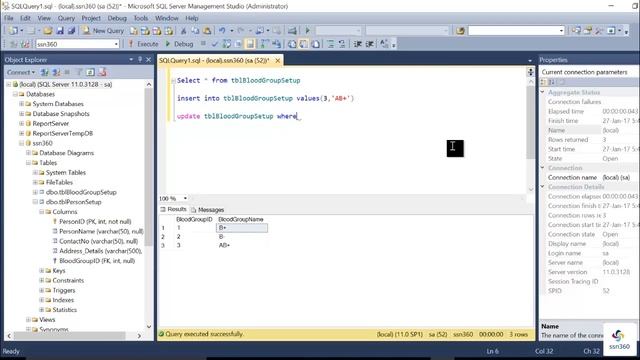Viewport: 640px width, 360px height.
Task: Click the New Query toolbar button
Action: [x=103, y=31]
